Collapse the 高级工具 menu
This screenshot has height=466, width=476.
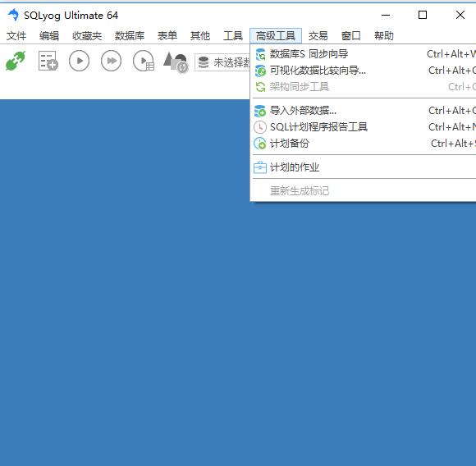(x=276, y=36)
